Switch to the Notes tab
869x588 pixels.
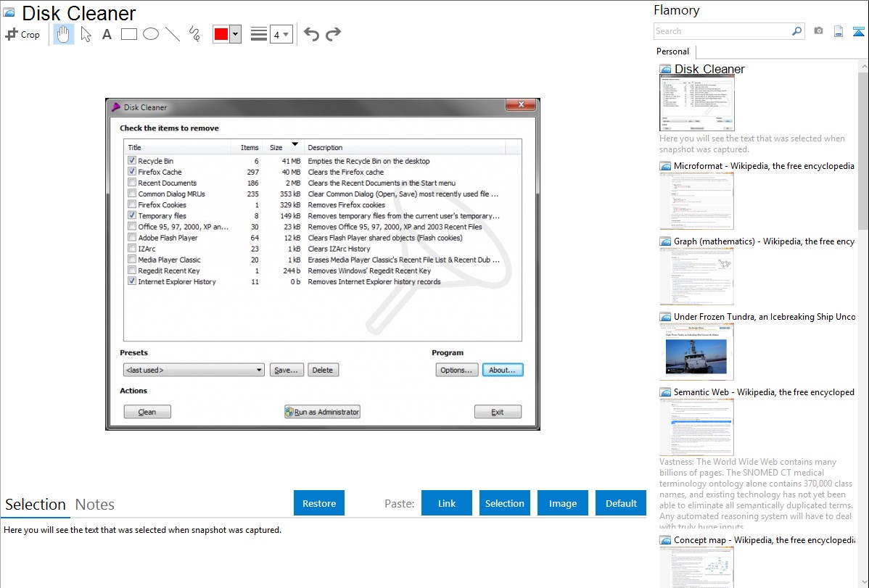95,505
